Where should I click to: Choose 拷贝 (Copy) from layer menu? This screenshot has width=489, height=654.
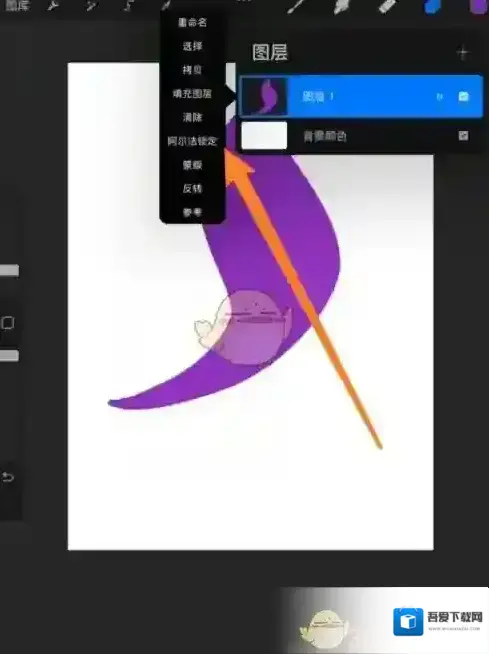[x=192, y=70]
